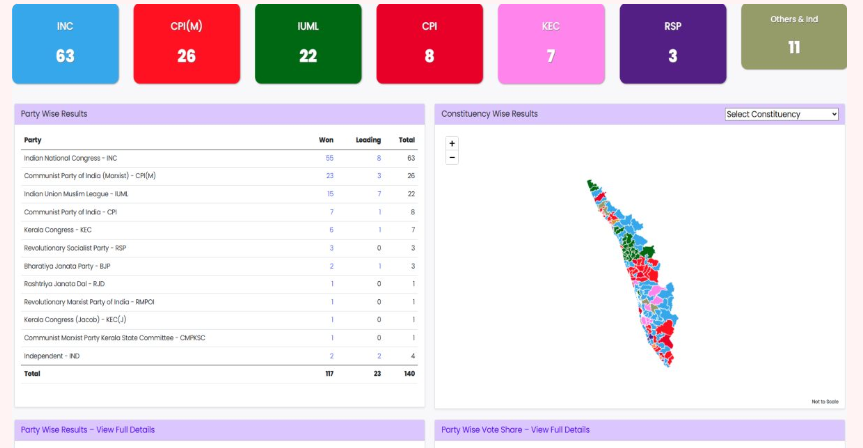Open the IUML 22 party card
The image size is (863, 448).
point(308,44)
